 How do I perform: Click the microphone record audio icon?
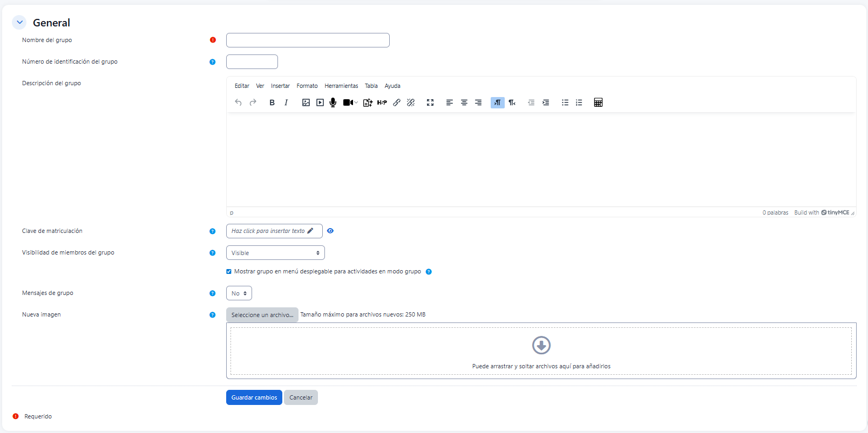333,102
